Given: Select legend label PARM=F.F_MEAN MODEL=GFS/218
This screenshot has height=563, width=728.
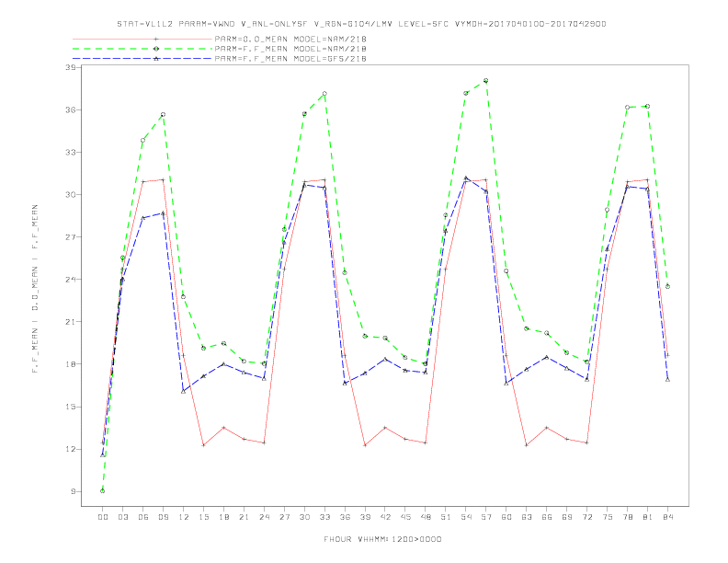Looking at the screenshot, I should (x=290, y=59).
